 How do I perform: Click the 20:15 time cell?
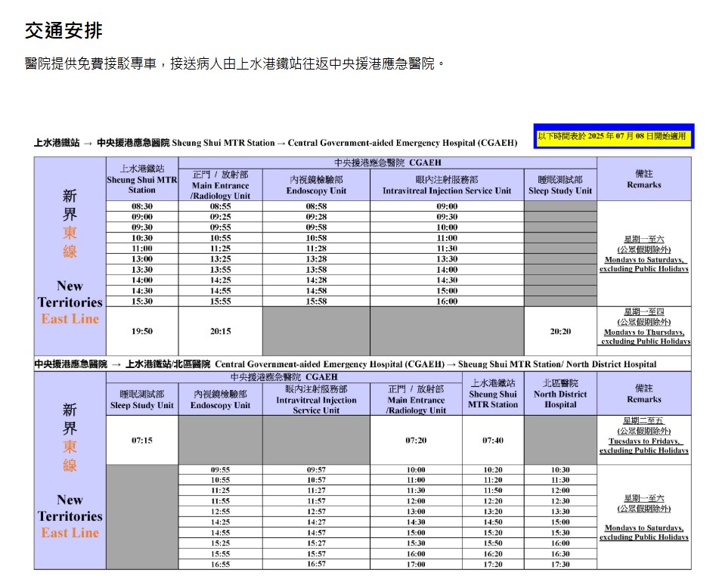220,331
